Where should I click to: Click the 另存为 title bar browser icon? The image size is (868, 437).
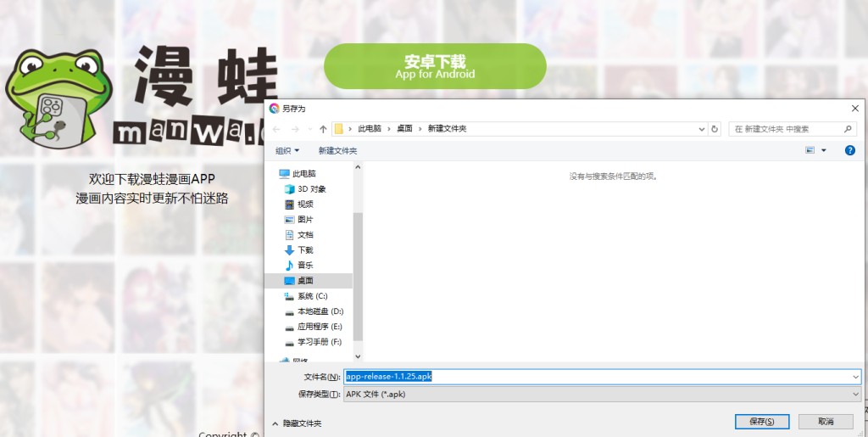point(274,109)
